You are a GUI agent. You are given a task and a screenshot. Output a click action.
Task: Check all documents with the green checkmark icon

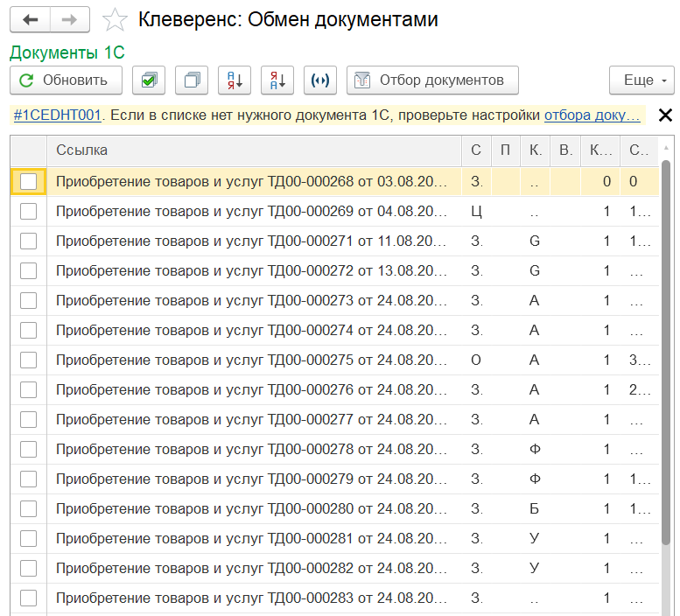point(149,80)
